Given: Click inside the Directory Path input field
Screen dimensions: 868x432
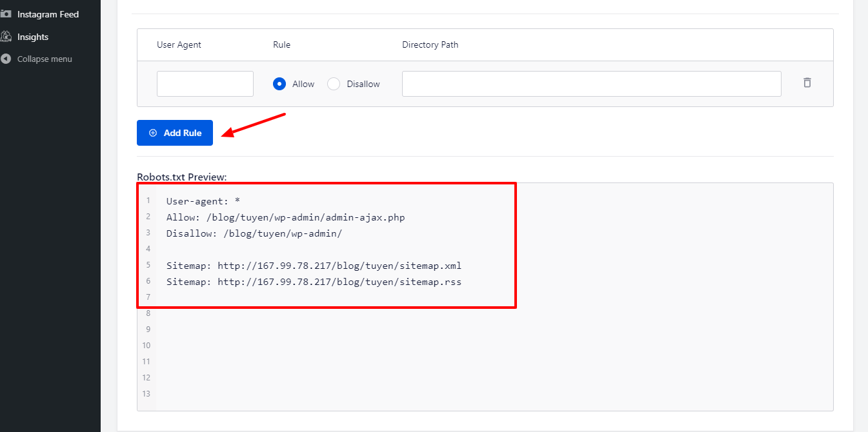Looking at the screenshot, I should click(x=591, y=83).
